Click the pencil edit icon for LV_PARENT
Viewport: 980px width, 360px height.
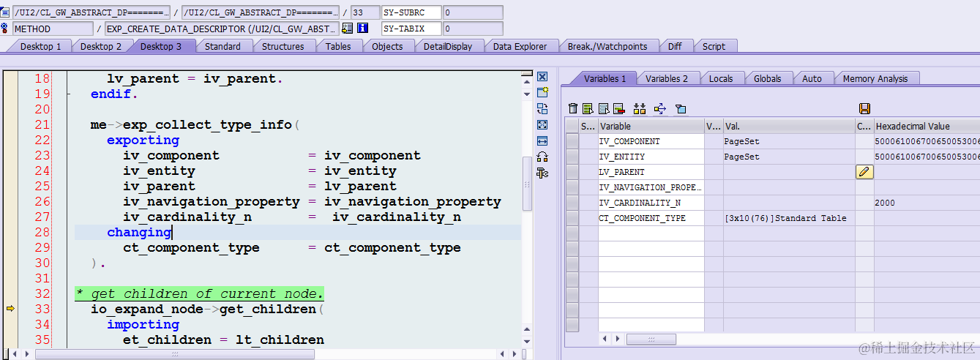point(864,172)
